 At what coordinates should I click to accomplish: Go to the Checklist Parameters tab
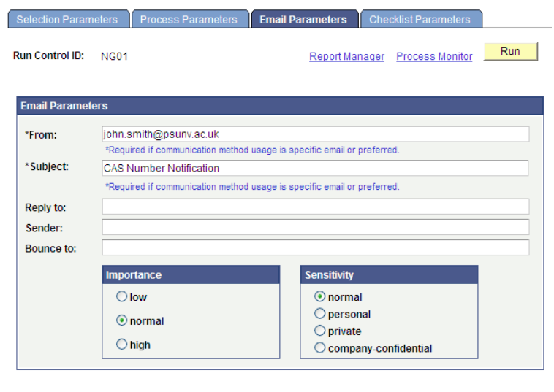(x=421, y=20)
